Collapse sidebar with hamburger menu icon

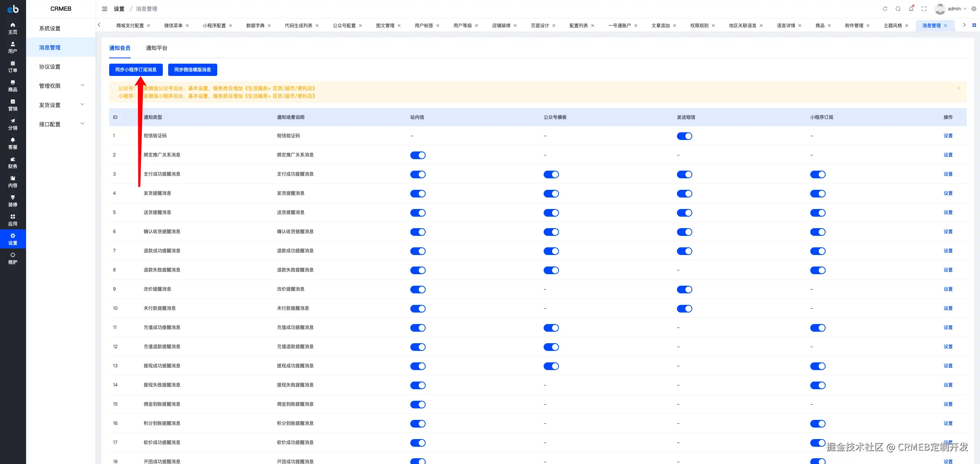point(105,9)
